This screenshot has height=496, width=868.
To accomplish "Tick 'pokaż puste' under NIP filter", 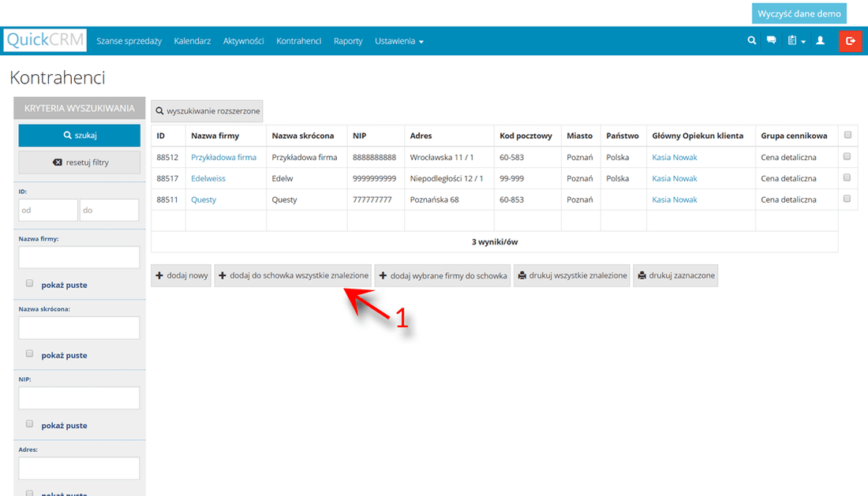I will click(x=30, y=424).
